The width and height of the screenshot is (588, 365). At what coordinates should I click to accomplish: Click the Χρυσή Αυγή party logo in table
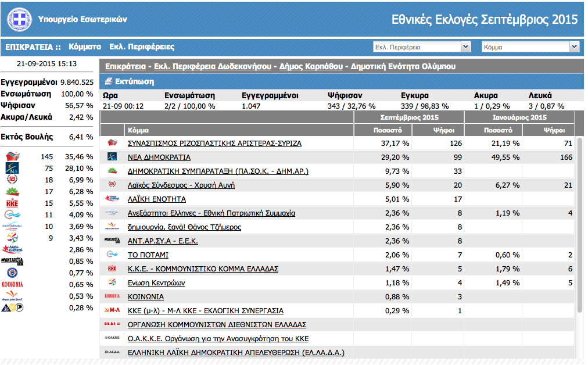point(113,185)
